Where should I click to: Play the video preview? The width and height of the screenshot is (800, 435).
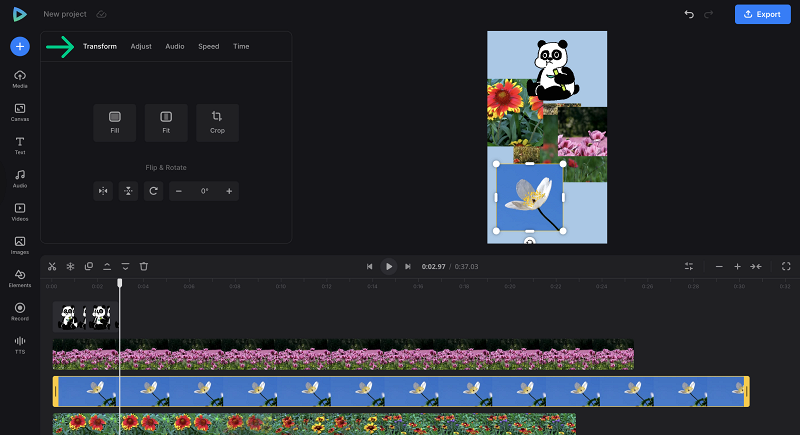point(389,266)
